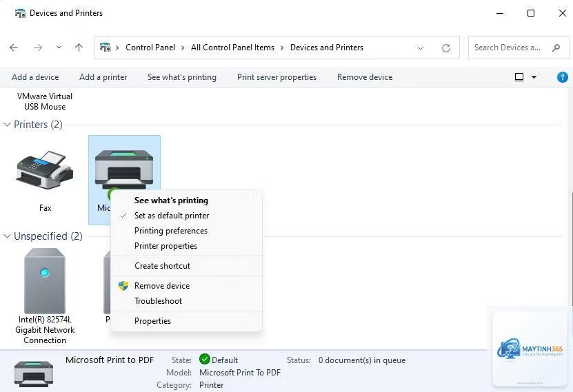This screenshot has width=573, height=392.
Task: Choose Remove device in context menu
Action: 162,286
